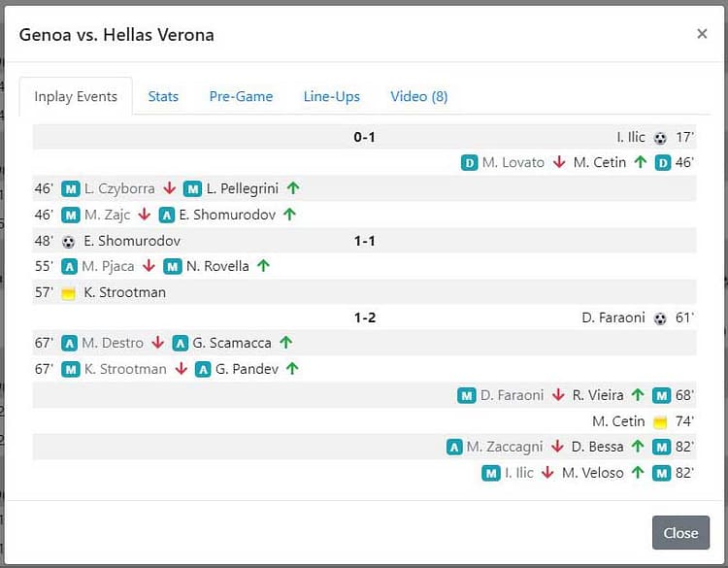
Task: Click the Genoa vs. Hellas Verona title
Action: [x=116, y=35]
